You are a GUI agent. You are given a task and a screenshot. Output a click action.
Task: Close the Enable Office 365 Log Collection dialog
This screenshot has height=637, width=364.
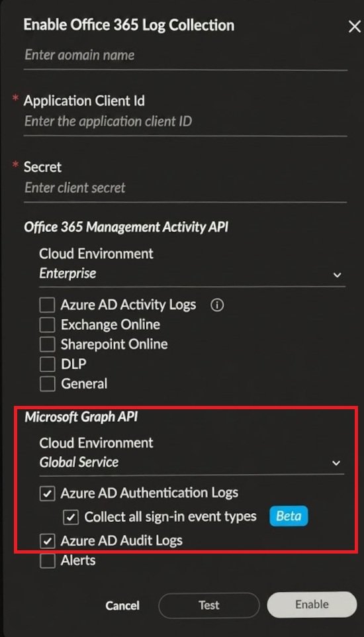click(354, 27)
